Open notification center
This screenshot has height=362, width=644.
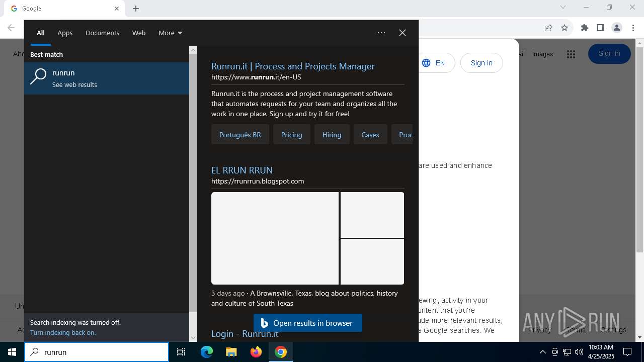point(627,352)
